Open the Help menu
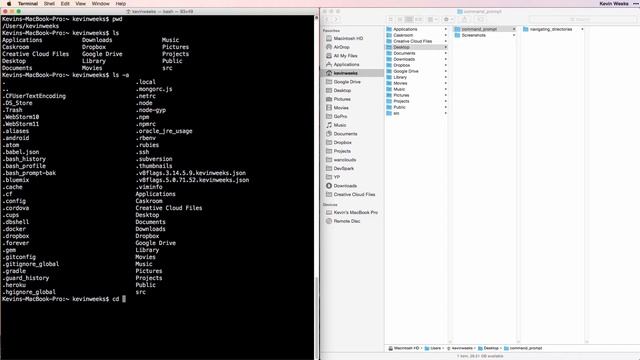The height and width of the screenshot is (360, 640). [x=120, y=3]
